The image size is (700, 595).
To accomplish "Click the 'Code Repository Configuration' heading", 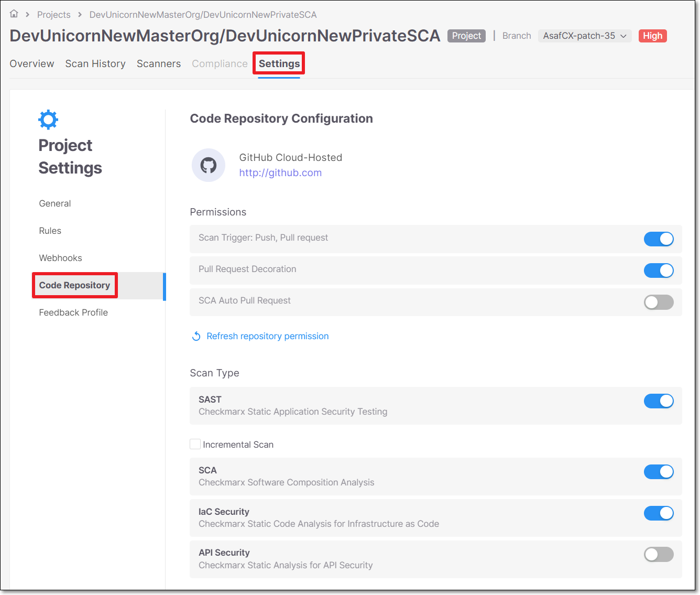I will coord(281,118).
